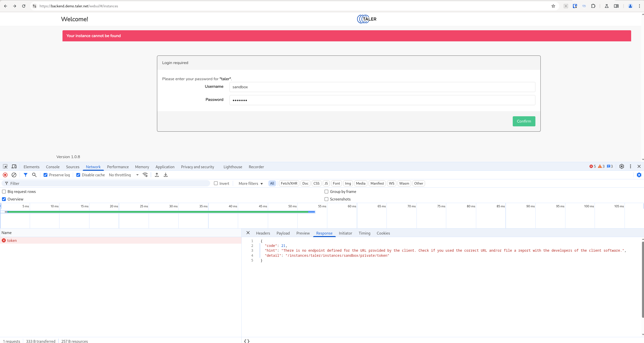Expand the More filters dropdown
This screenshot has width=644, height=343.
[251, 183]
